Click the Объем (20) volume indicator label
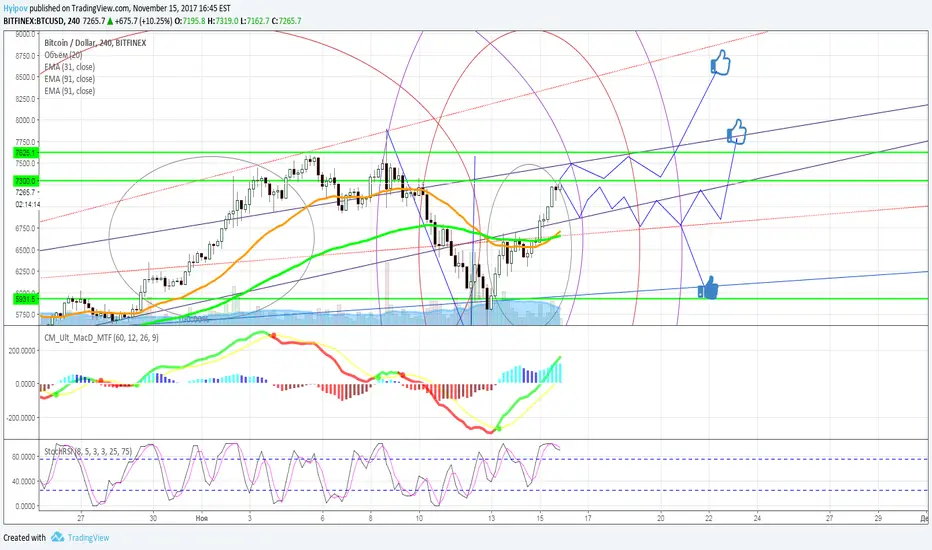This screenshot has width=932, height=550. pos(63,55)
